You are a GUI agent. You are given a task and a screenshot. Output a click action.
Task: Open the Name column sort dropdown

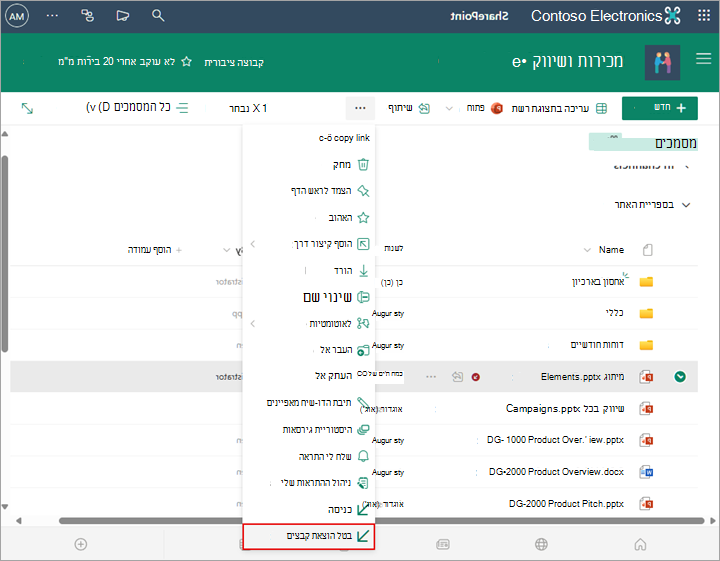tap(587, 250)
